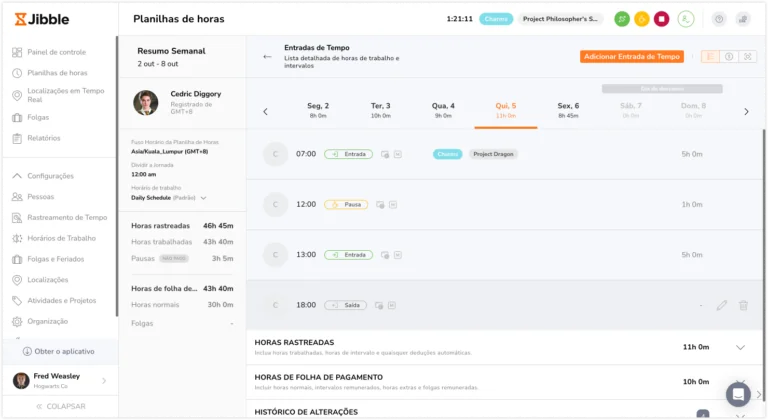The height and width of the screenshot is (420, 768).
Task: Select the Ter, 3 day tab
Action: (381, 110)
